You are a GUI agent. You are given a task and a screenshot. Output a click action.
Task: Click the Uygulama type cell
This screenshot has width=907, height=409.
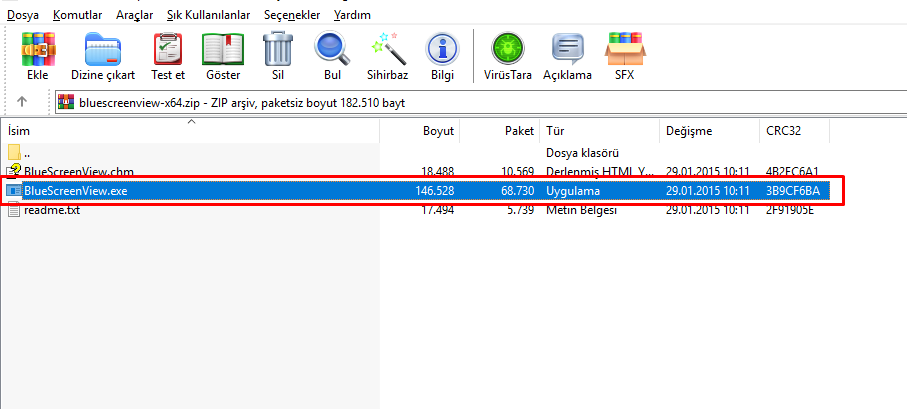[573, 190]
